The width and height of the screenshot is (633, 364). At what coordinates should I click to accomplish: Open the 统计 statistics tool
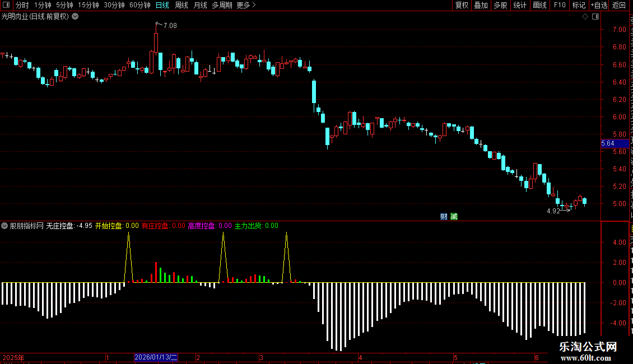(519, 5)
